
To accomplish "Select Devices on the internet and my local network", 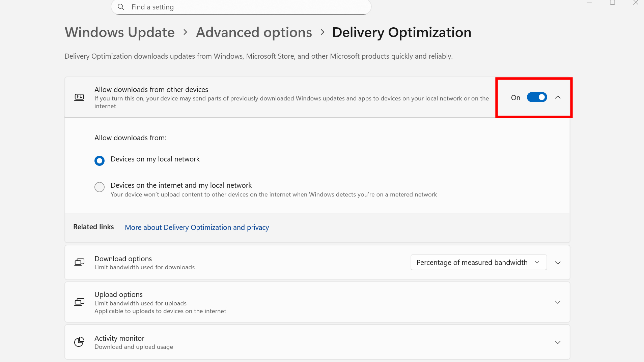I will [x=99, y=187].
